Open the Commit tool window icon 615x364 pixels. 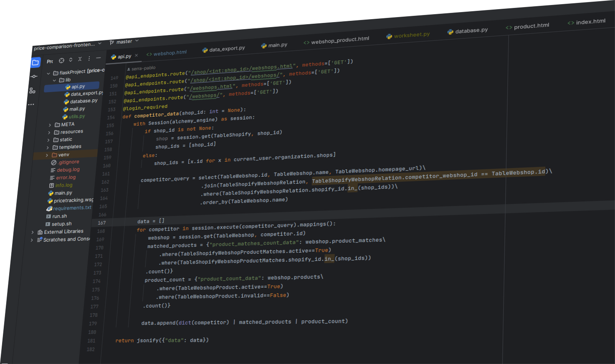34,77
